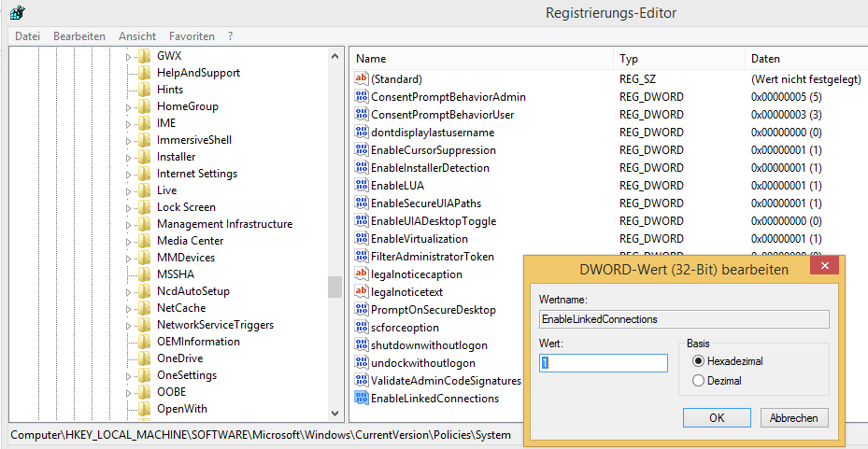This screenshot has height=449, width=868.
Task: Expand the Lock Screen tree node
Action: (128, 208)
